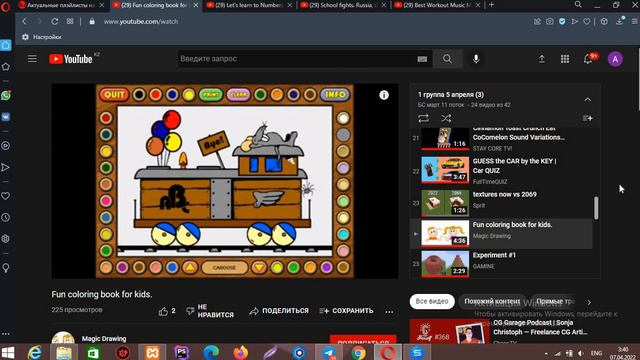This screenshot has height=360, width=640.
Task: Toggle playlist shuffle
Action: pyautogui.click(x=446, y=118)
